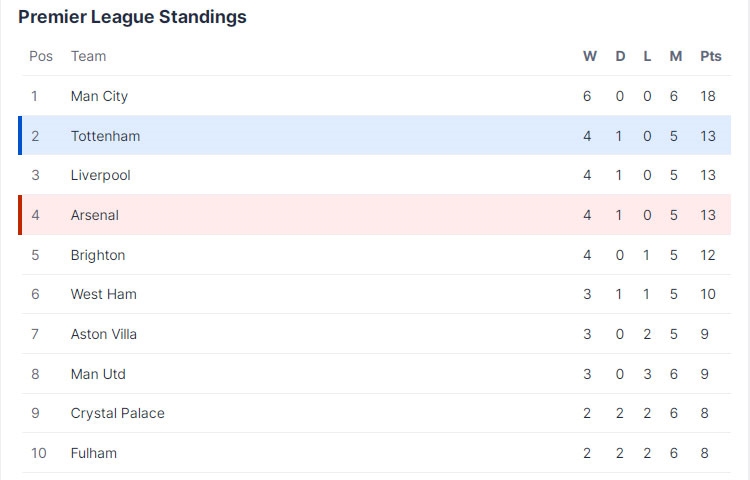Click the Pts column header

[x=710, y=56]
